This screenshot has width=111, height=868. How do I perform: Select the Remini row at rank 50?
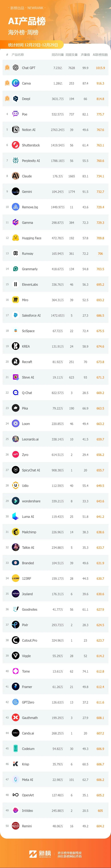[x=55, y=826]
